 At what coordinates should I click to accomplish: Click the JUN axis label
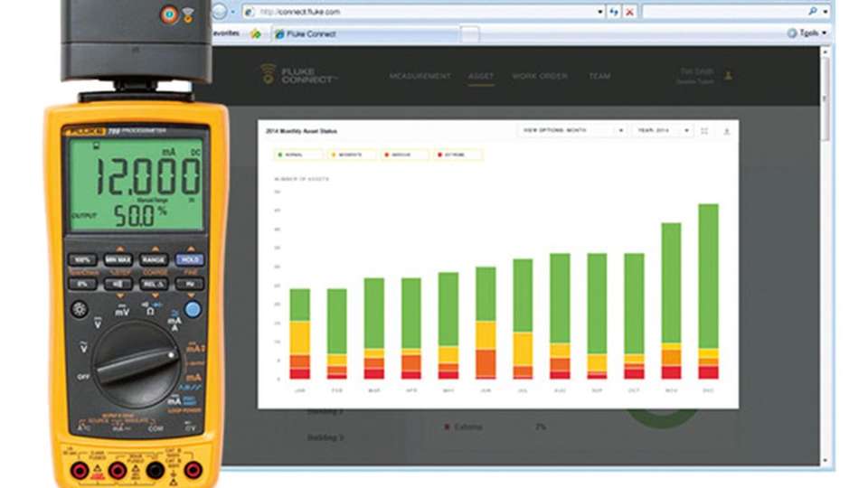pos(486,390)
